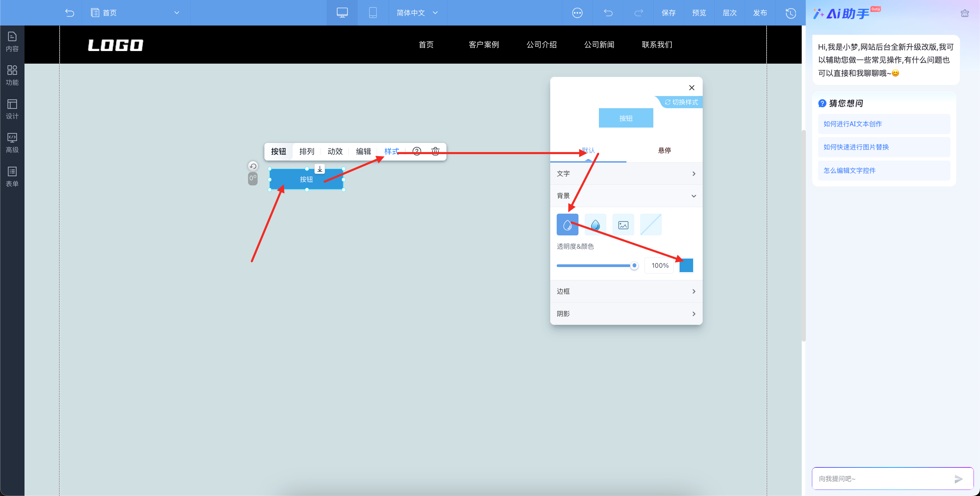Open the 内容 sidebar panel
The image size is (980, 496).
(12, 42)
